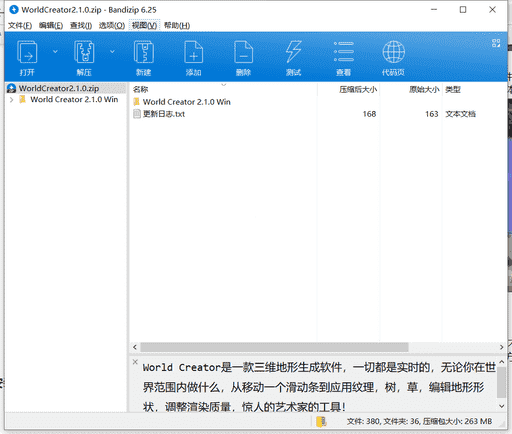The width and height of the screenshot is (512, 434).
Task: Click the toolbar layout grid icon
Action: pos(496,43)
